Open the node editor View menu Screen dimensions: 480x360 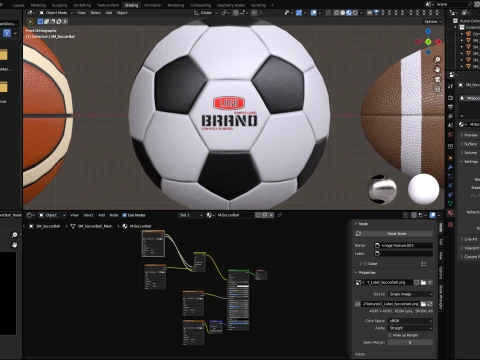click(x=74, y=215)
